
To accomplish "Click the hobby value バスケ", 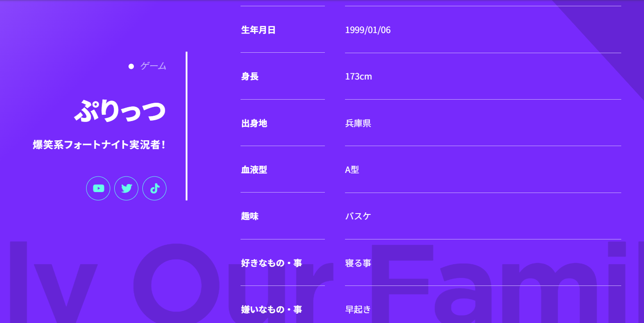I will 358,216.
